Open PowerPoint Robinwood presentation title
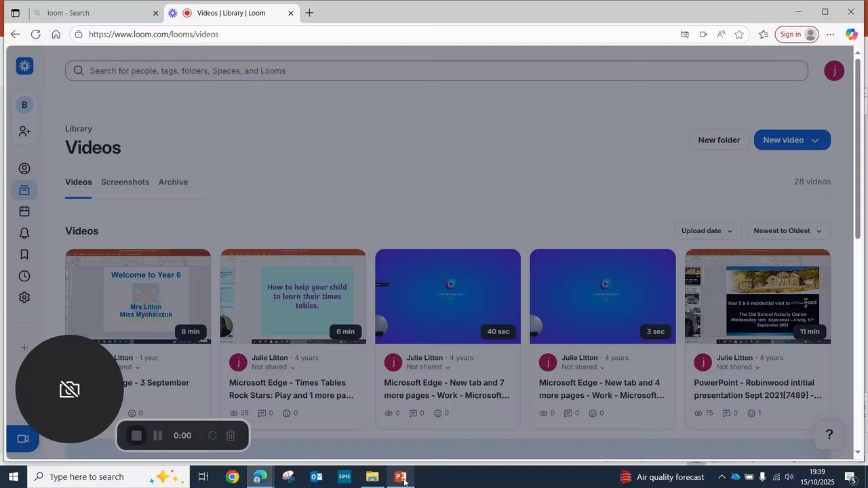 pyautogui.click(x=757, y=389)
